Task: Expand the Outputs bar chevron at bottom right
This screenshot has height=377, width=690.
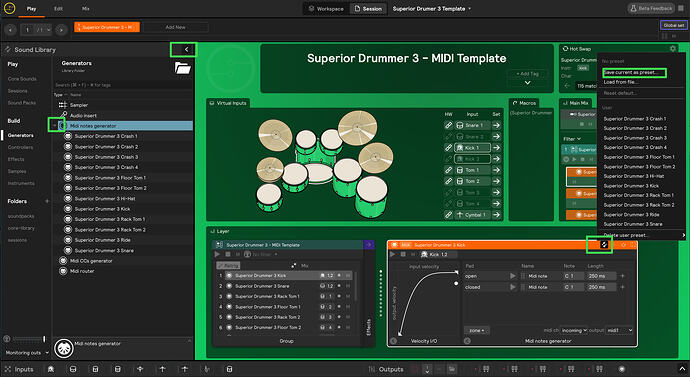Action: coord(682,369)
